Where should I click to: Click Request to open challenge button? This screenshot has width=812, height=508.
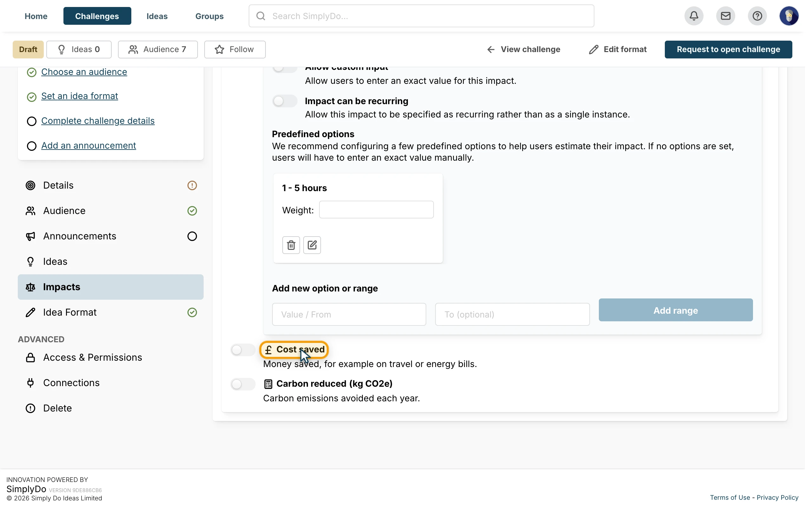click(728, 50)
